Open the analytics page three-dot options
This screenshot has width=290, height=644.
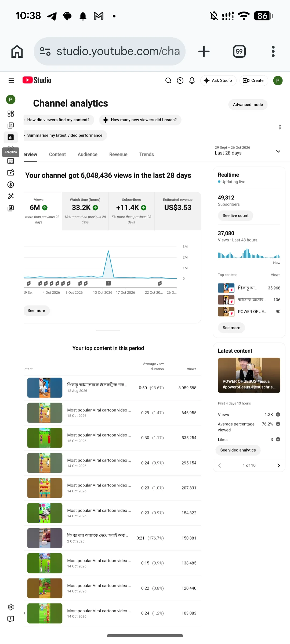point(280,127)
